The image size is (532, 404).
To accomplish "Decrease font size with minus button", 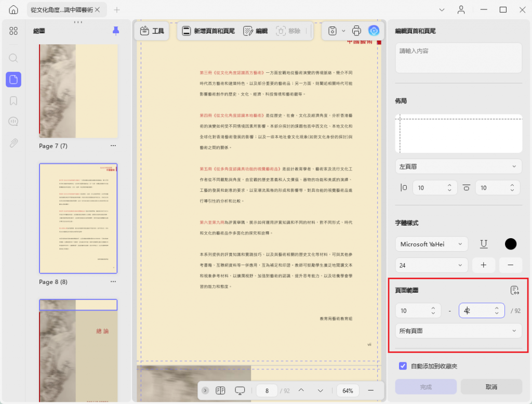I will pos(511,265).
